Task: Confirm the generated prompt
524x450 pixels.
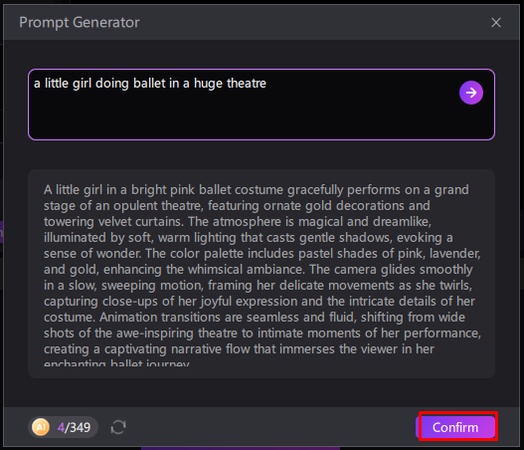Action: (455, 427)
